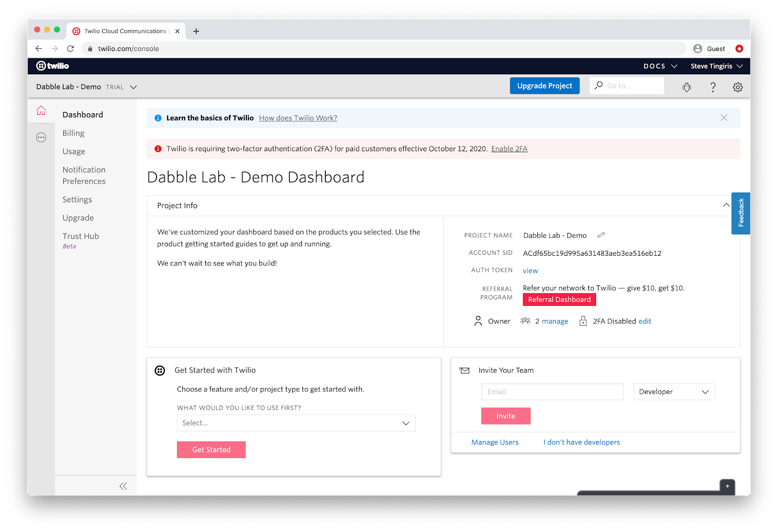Viewport: 778px width, 532px height.
Task: Open Steve Tingiris account menu
Action: tap(717, 66)
